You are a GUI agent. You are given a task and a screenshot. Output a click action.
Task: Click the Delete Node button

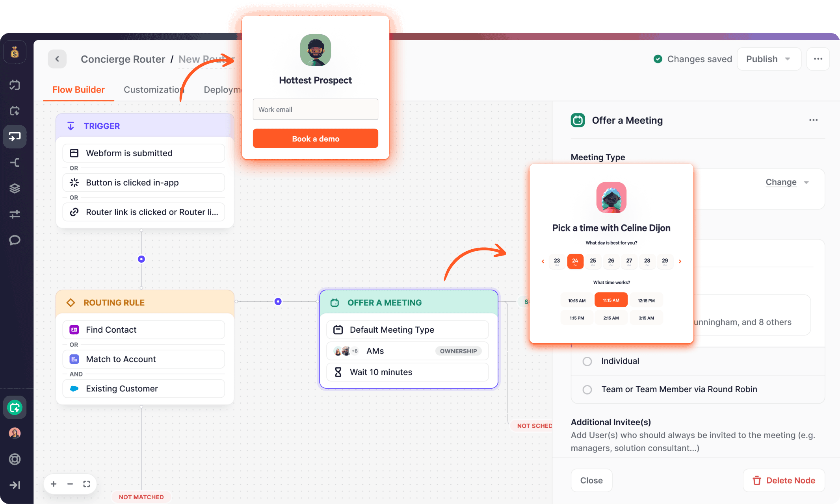coord(784,480)
